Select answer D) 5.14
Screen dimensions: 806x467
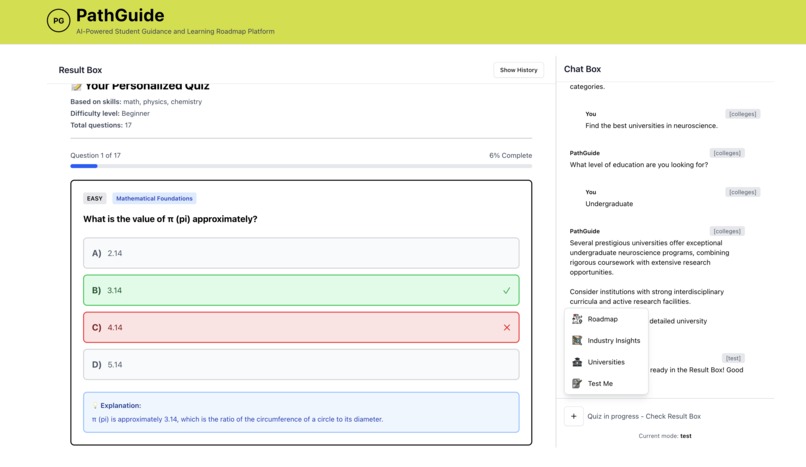click(x=301, y=364)
